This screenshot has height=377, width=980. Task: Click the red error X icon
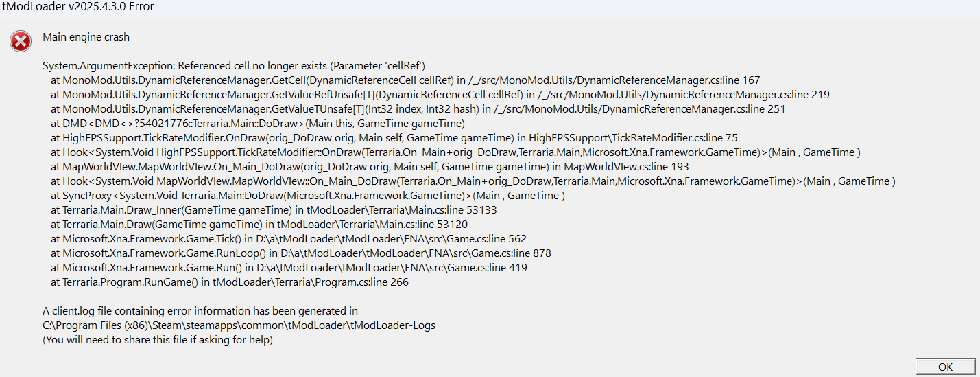[x=21, y=41]
